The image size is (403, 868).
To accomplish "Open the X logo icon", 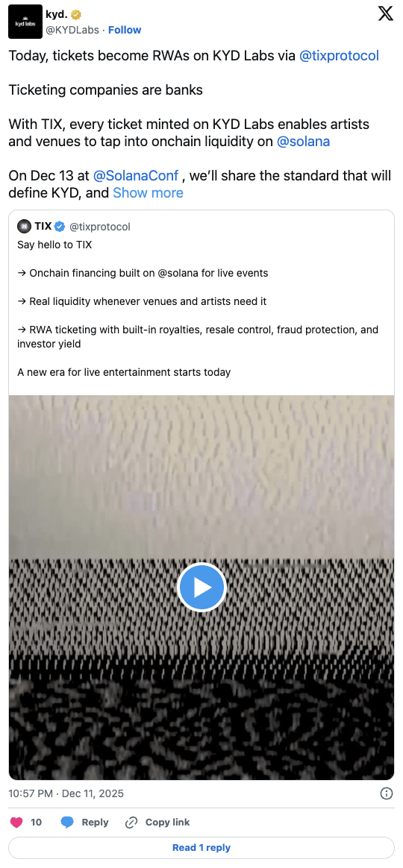I will click(385, 13).
